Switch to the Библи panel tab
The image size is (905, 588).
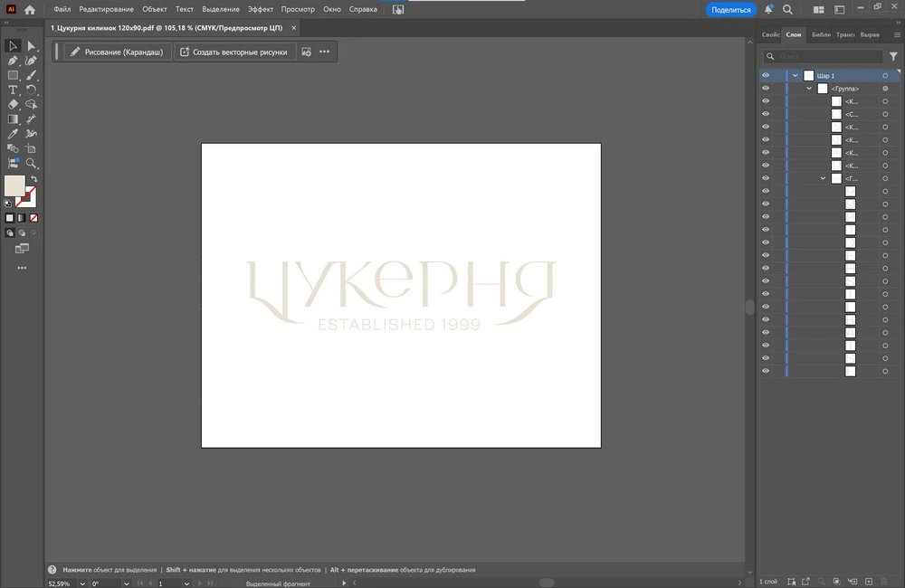coord(821,34)
